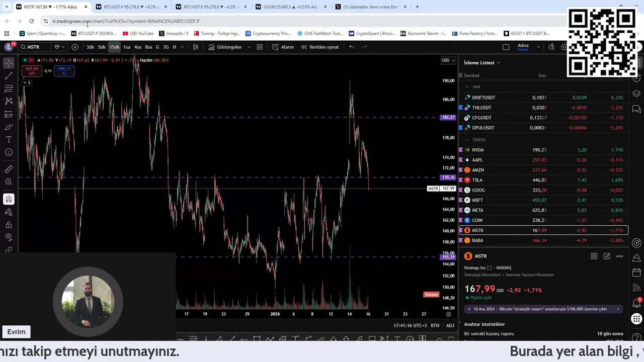This screenshot has width=644, height=362.
Task: Collapse the STOCKS watchlist section
Action: (x=467, y=140)
